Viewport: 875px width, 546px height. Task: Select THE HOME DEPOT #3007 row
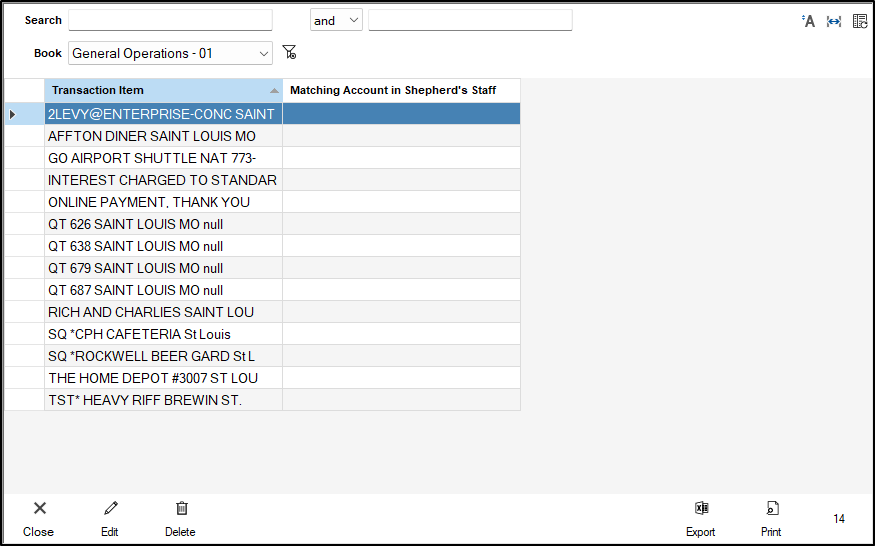(163, 378)
